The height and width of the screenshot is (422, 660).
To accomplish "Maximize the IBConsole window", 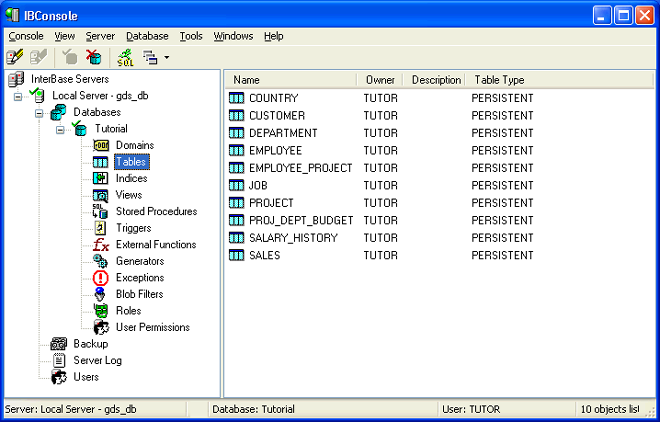I will click(x=623, y=16).
